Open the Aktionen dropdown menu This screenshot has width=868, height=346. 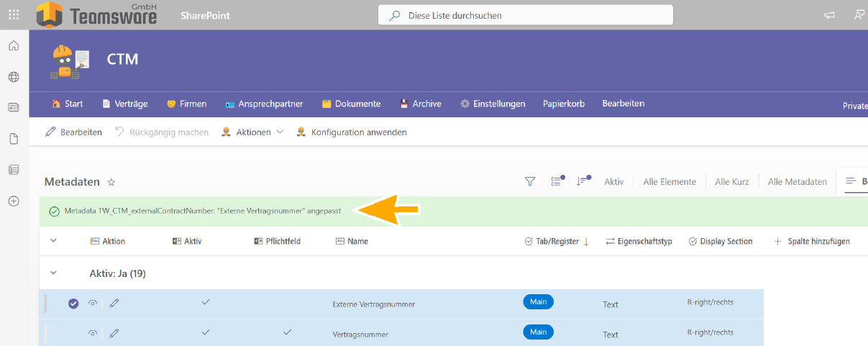(x=253, y=132)
